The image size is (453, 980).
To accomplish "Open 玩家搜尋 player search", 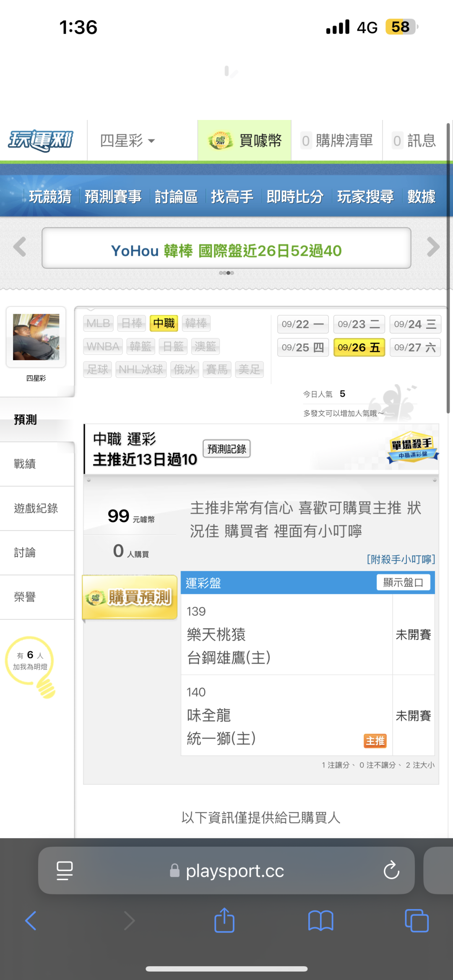I will 365,196.
